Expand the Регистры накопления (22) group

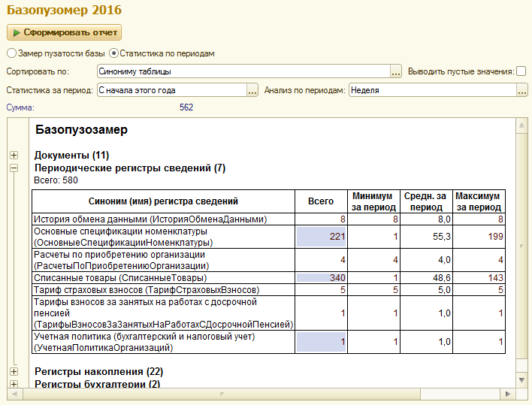pos(14,371)
